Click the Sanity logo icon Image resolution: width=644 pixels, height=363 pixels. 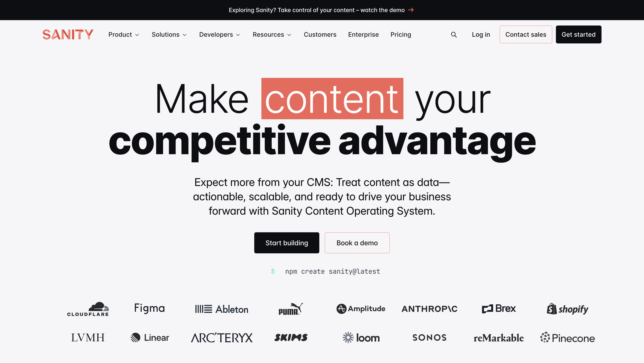(68, 34)
